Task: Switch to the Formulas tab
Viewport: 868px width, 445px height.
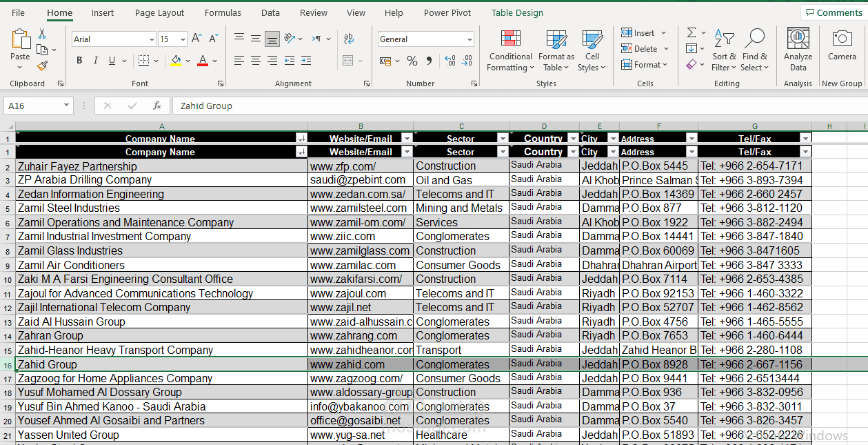Action: pos(223,12)
